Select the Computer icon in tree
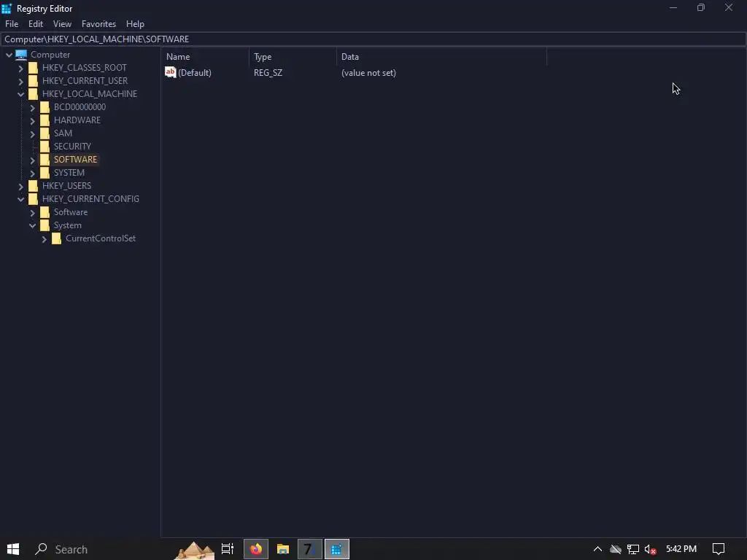The image size is (747, 560). [21, 55]
